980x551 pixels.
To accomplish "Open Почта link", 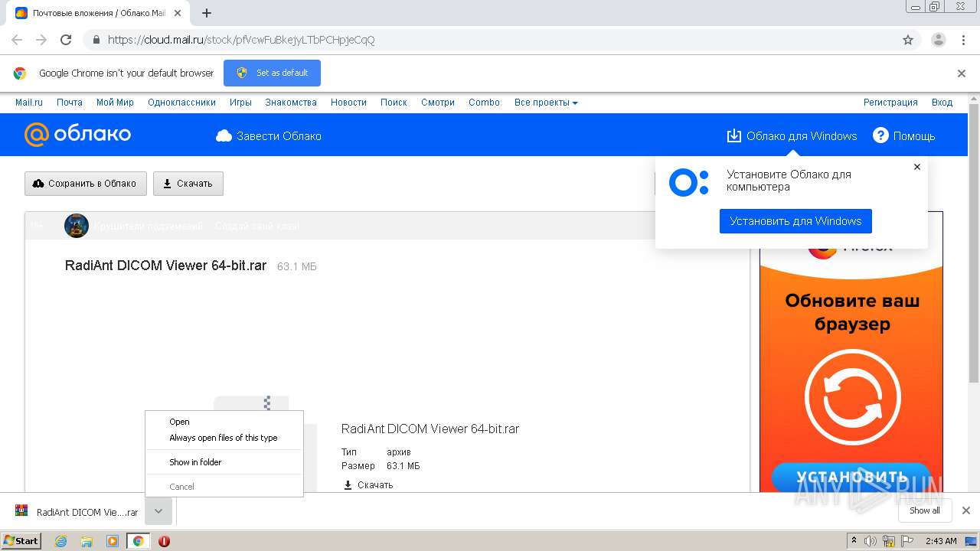I will (x=70, y=103).
